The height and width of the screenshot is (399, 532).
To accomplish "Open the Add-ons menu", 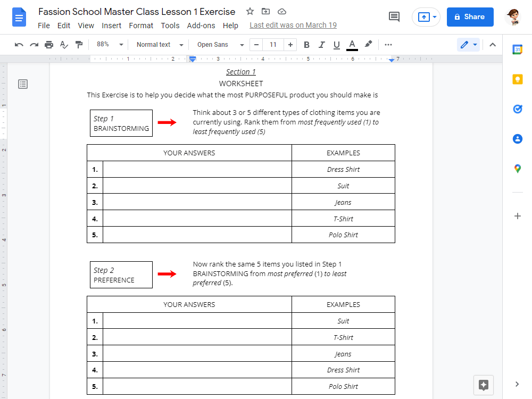I will pos(201,26).
